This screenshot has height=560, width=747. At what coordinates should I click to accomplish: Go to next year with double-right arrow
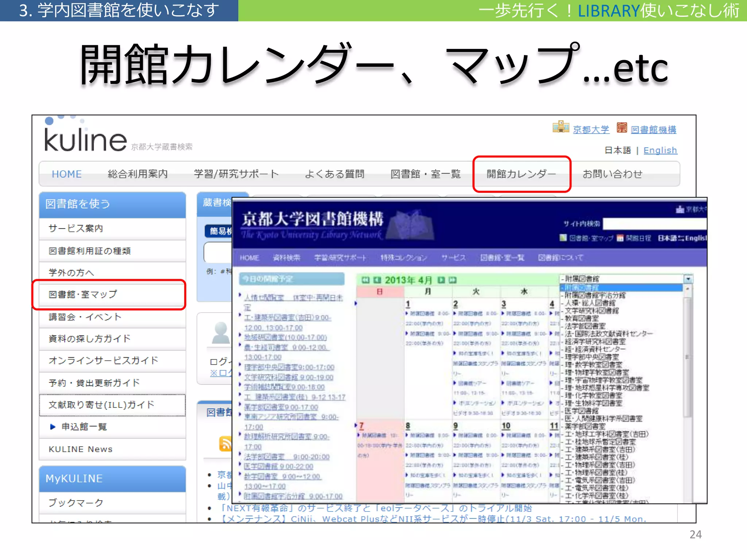[x=453, y=280]
